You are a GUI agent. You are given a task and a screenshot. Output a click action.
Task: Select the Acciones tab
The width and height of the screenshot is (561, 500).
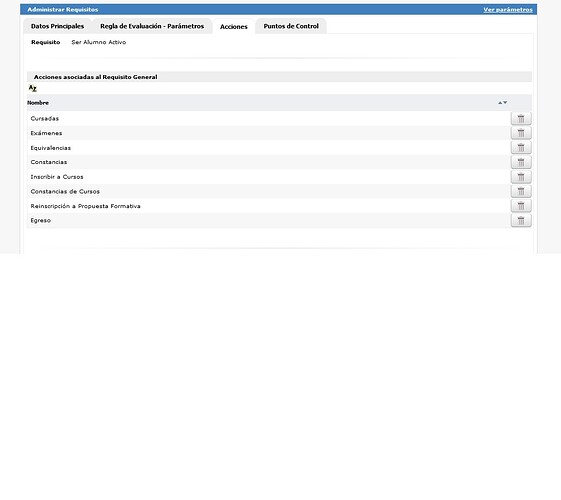click(234, 26)
